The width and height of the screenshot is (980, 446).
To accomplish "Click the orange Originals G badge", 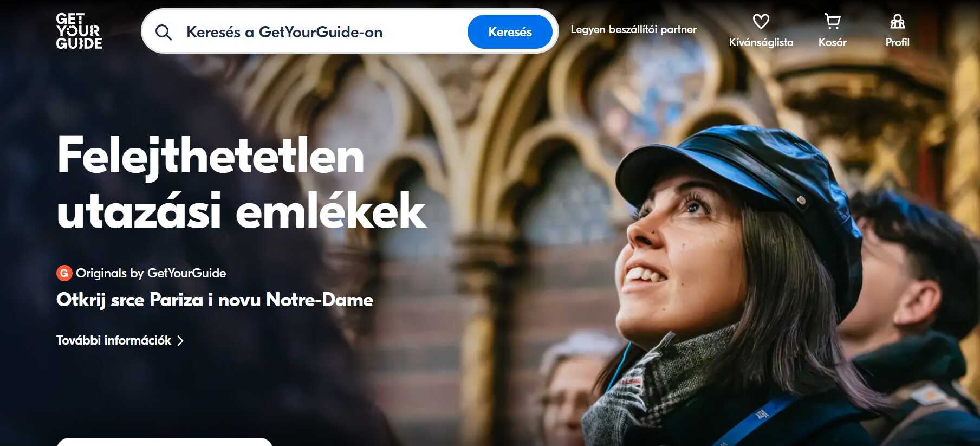I will [64, 273].
